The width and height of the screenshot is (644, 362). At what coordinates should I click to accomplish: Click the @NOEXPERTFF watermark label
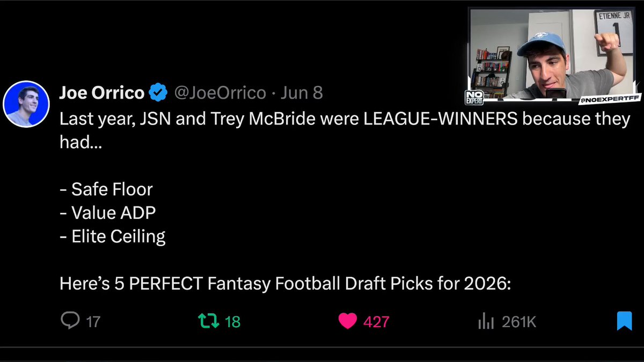[x=606, y=100]
